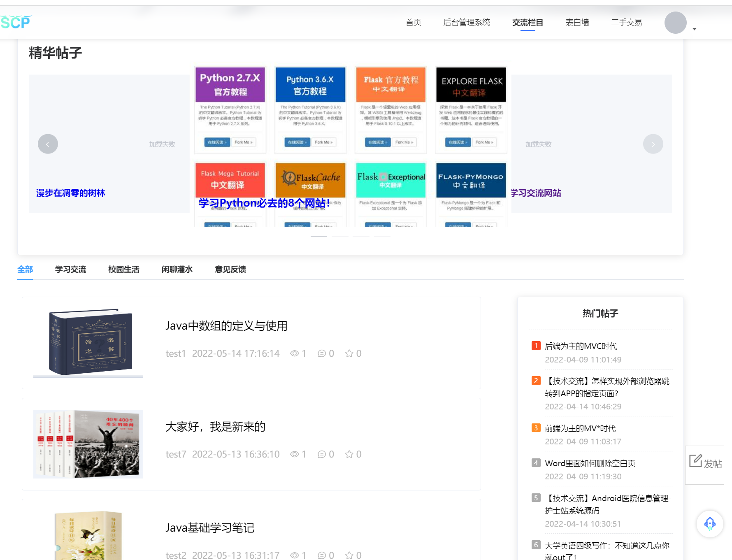Screen dimensions: 732x560
Task: Click rank 4 badge in 热门帖子
Action: coord(536,463)
